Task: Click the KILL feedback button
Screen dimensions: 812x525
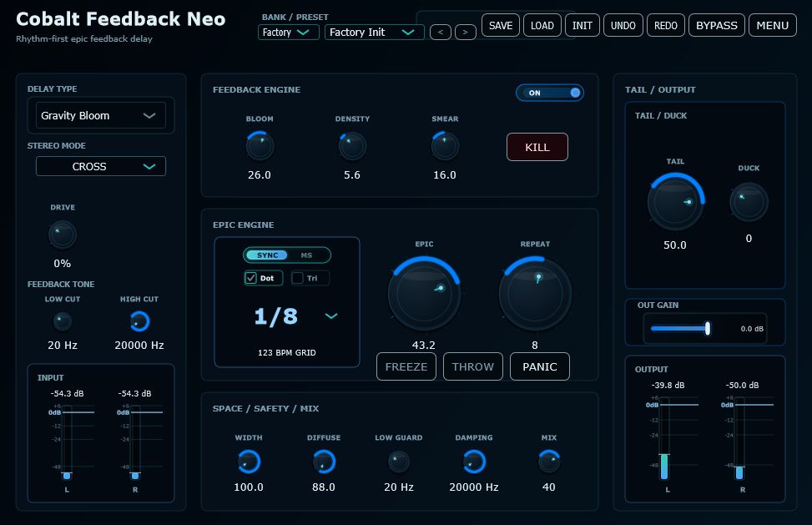Action: pos(537,147)
